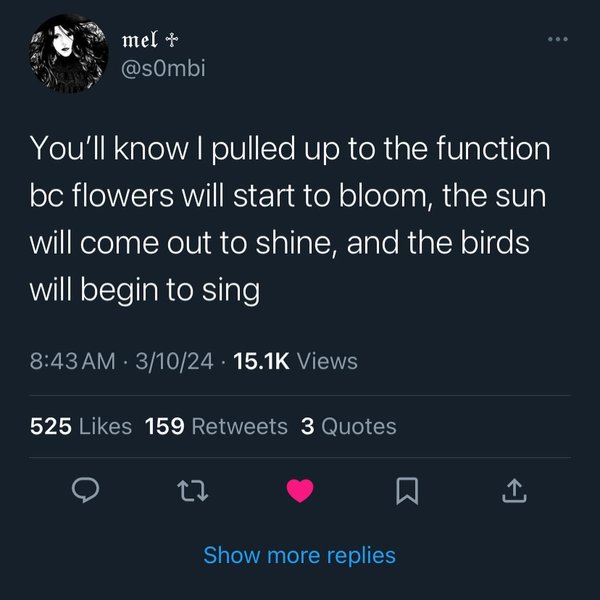Click mel's profile avatar picture
Screen dimensions: 600x600
point(67,53)
